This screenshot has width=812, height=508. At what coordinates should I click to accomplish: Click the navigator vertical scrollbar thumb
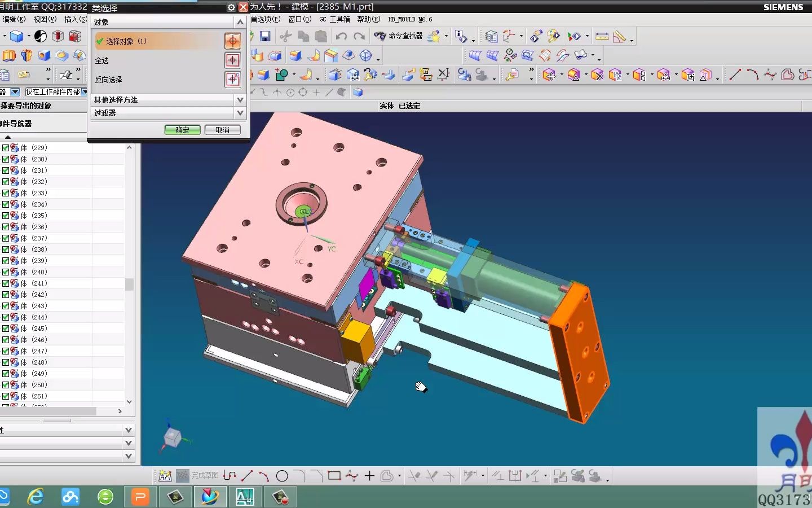tap(129, 284)
